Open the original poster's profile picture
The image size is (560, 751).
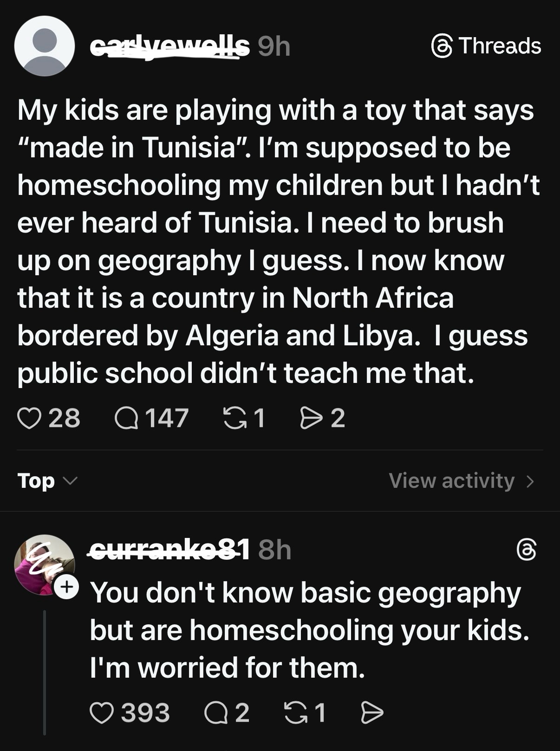coord(45,46)
